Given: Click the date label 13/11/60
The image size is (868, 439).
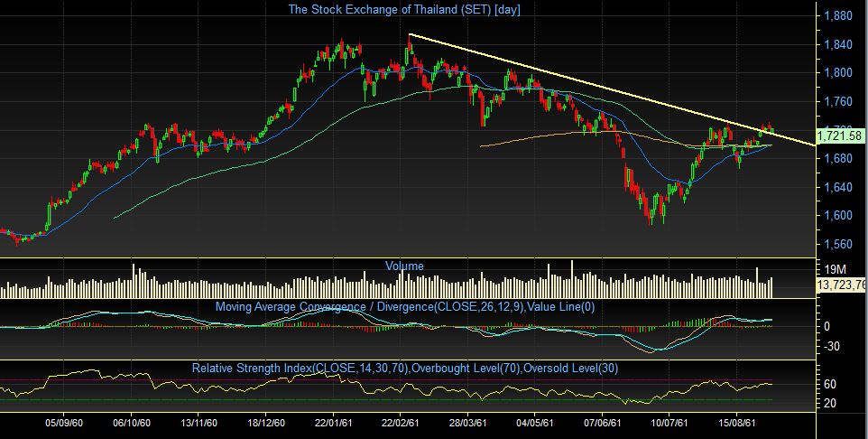Looking at the screenshot, I should click(x=199, y=423).
